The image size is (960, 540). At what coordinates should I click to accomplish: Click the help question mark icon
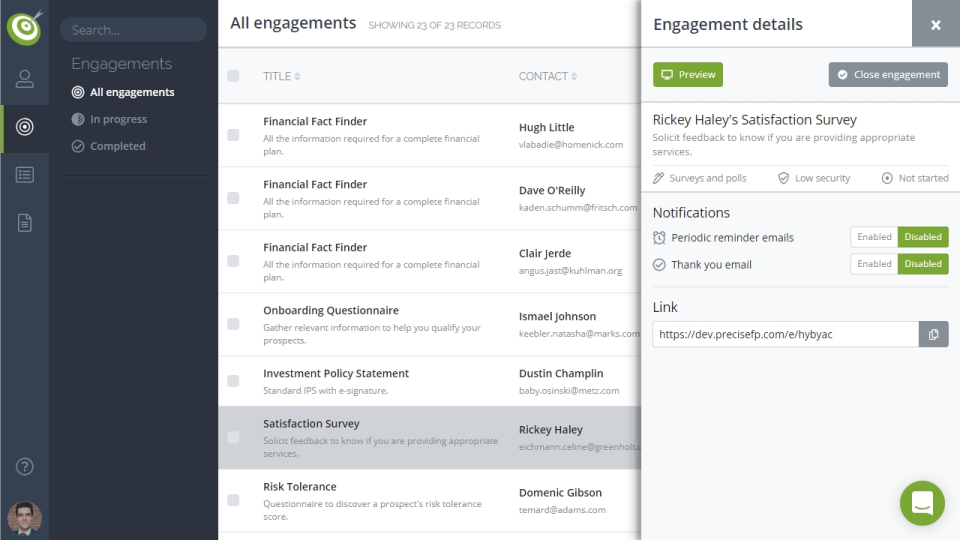(x=24, y=466)
